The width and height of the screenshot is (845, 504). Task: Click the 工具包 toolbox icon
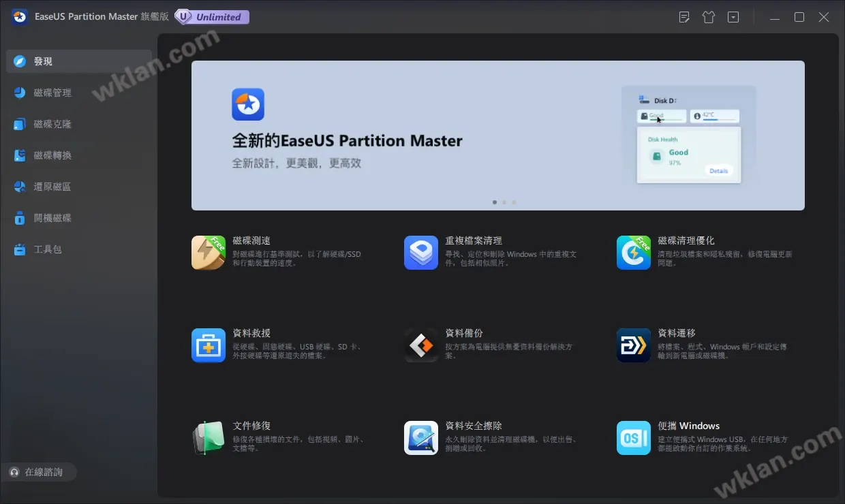(x=20, y=249)
